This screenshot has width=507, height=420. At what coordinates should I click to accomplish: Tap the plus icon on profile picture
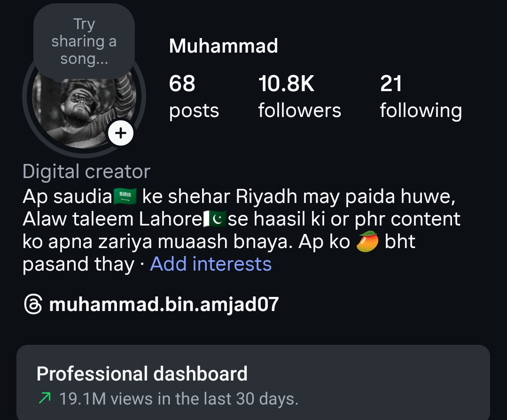point(121,133)
